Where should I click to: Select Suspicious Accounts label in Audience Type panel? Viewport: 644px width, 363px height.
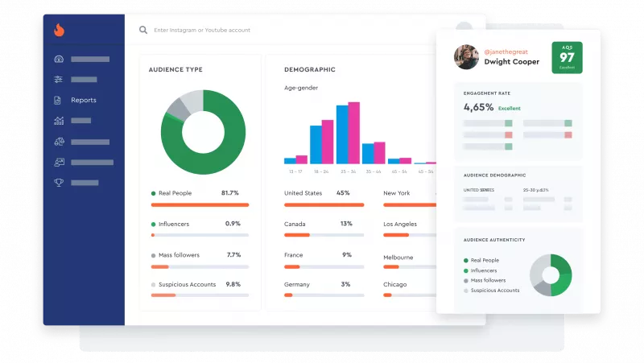[187, 284]
